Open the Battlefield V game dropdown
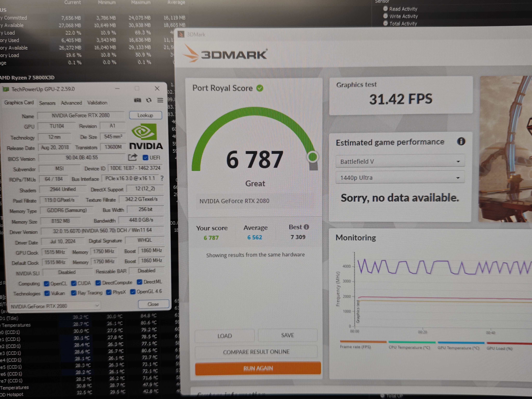The height and width of the screenshot is (399, 532). point(400,161)
